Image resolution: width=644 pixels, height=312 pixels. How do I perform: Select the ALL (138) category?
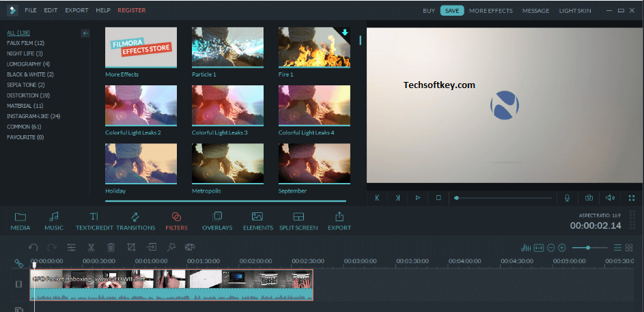coord(18,33)
